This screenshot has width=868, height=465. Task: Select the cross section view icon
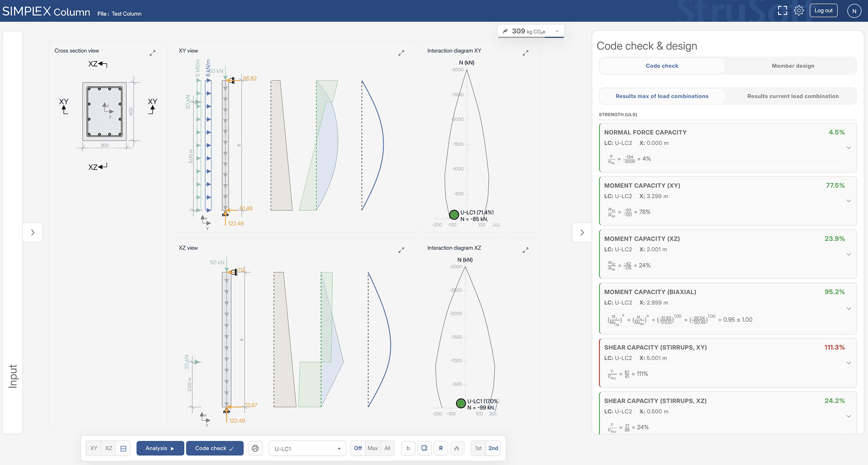[x=123, y=448]
